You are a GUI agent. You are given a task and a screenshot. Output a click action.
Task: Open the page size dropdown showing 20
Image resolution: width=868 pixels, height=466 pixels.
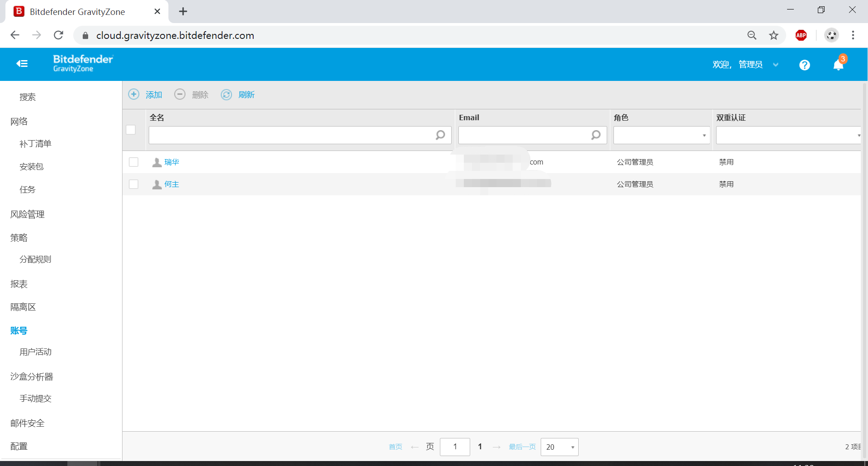tap(560, 447)
